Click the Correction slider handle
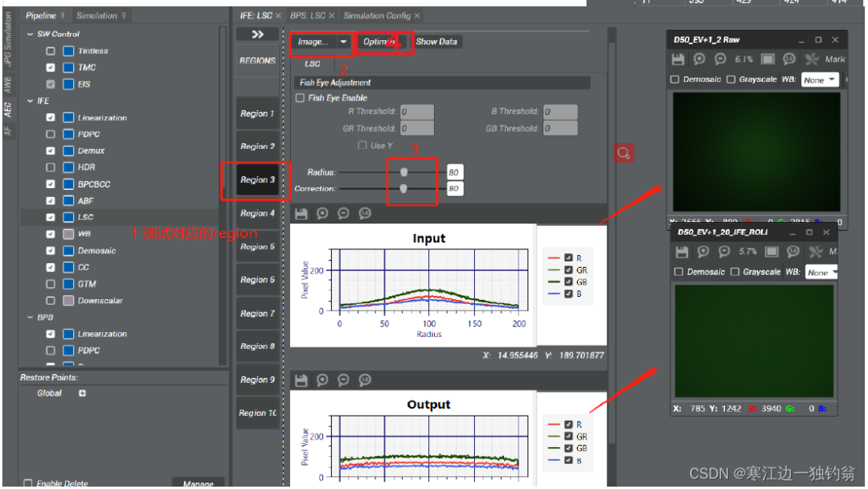The width and height of the screenshot is (868, 489). 403,189
